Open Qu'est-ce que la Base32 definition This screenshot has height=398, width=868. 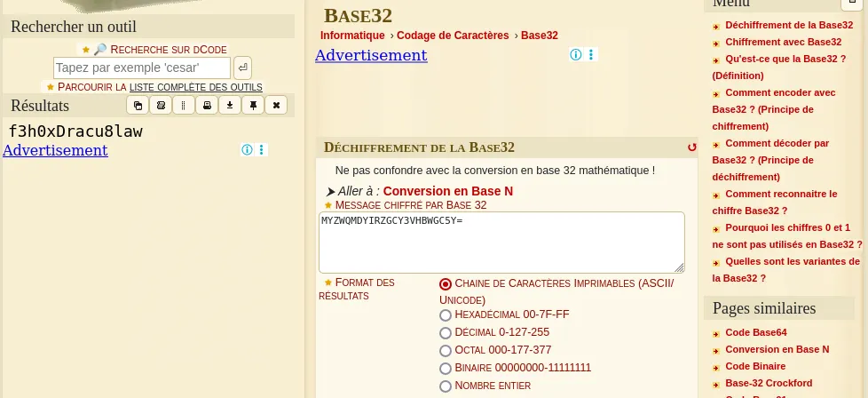pos(779,67)
